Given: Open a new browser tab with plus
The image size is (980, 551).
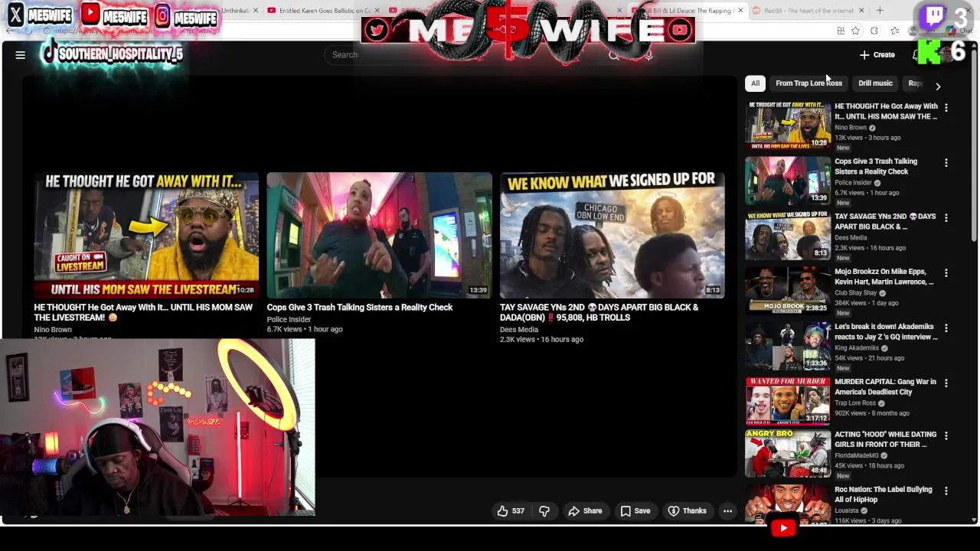Looking at the screenshot, I should click(x=880, y=11).
